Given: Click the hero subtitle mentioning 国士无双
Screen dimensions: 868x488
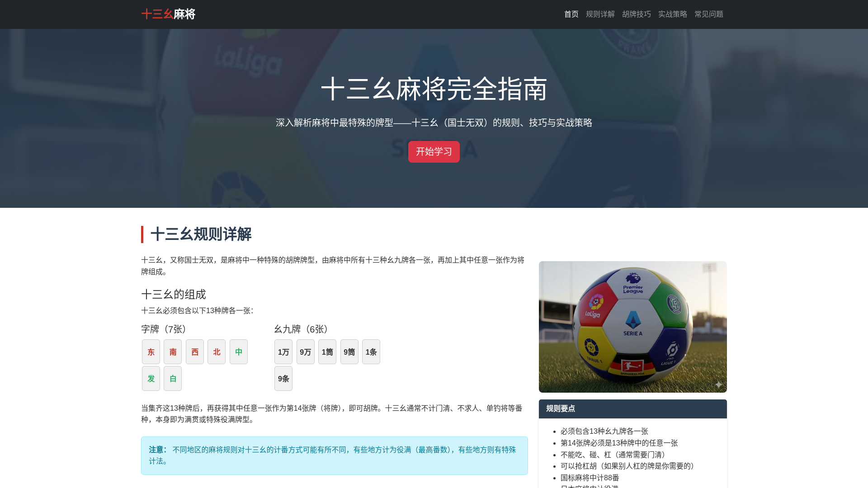Looking at the screenshot, I should click(x=434, y=123).
